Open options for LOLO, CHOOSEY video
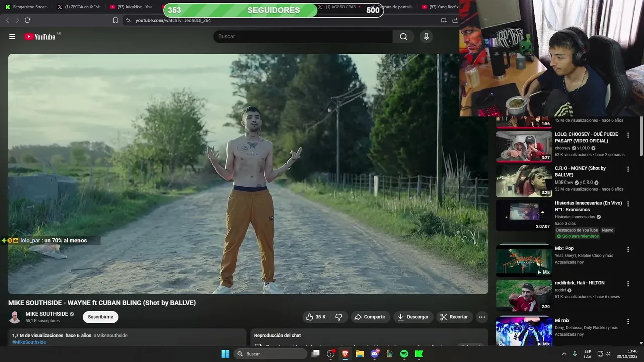Viewport: 644px width, 362px height. click(628, 135)
